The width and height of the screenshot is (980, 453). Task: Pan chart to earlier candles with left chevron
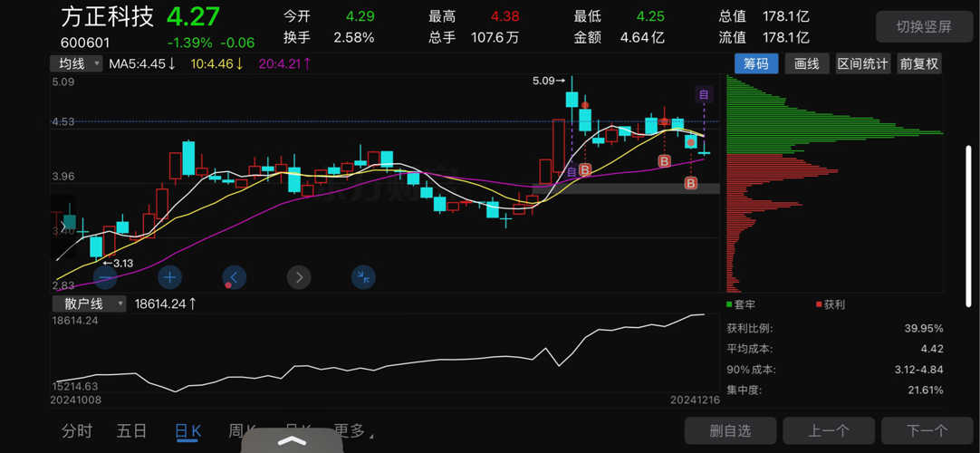click(x=235, y=277)
